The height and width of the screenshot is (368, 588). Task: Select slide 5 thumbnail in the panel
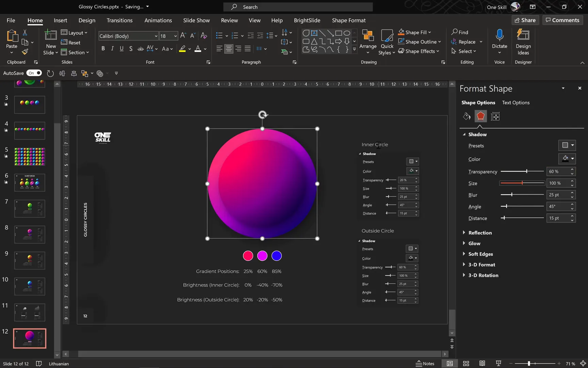pyautogui.click(x=29, y=157)
